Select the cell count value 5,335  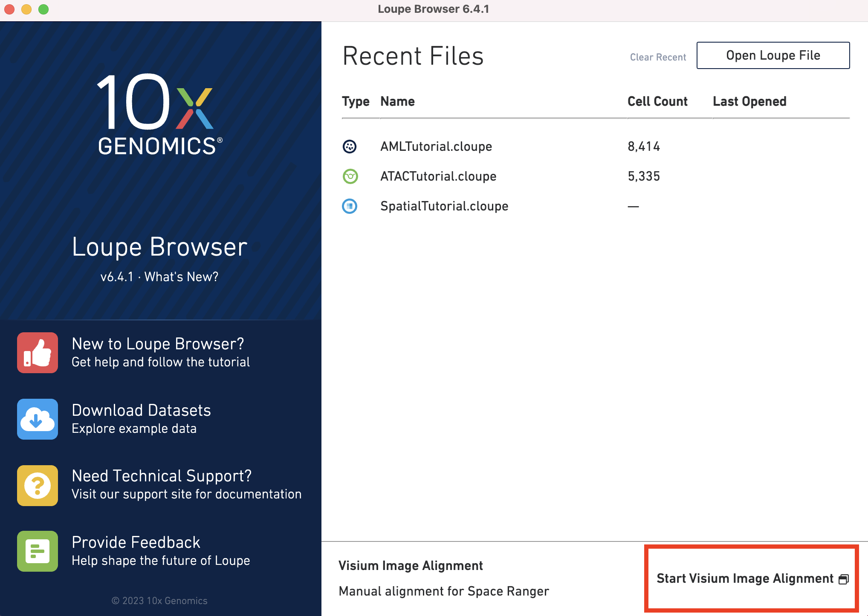pyautogui.click(x=644, y=176)
